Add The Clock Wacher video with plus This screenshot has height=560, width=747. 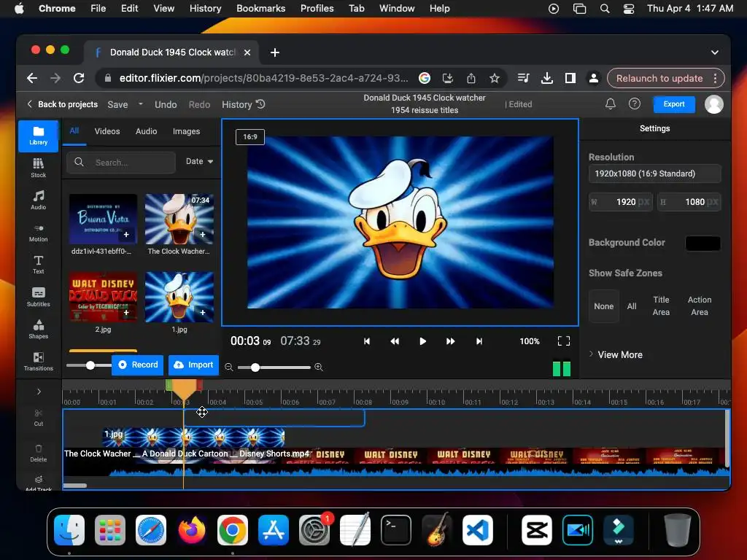(203, 234)
